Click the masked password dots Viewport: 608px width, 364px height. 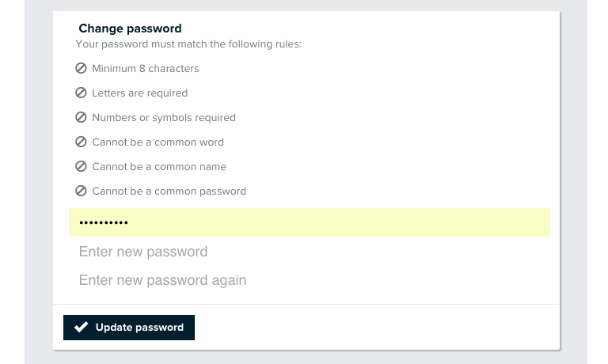(104, 222)
